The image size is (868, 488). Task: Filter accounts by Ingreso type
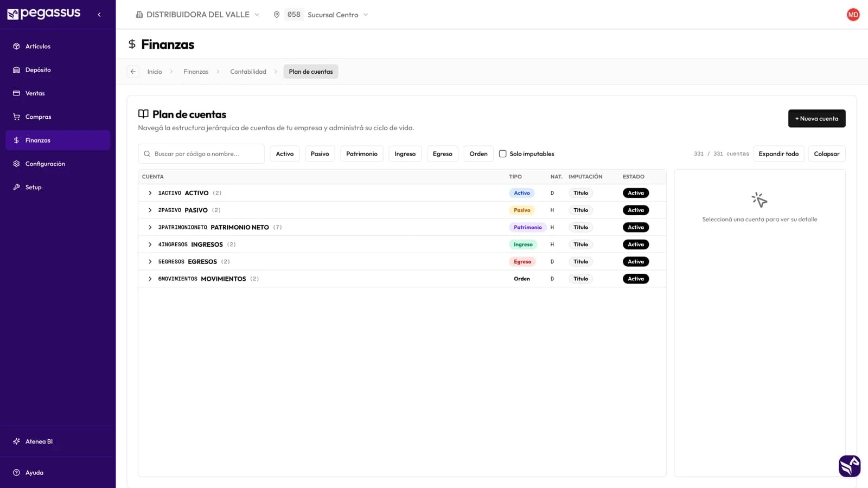[x=405, y=154]
